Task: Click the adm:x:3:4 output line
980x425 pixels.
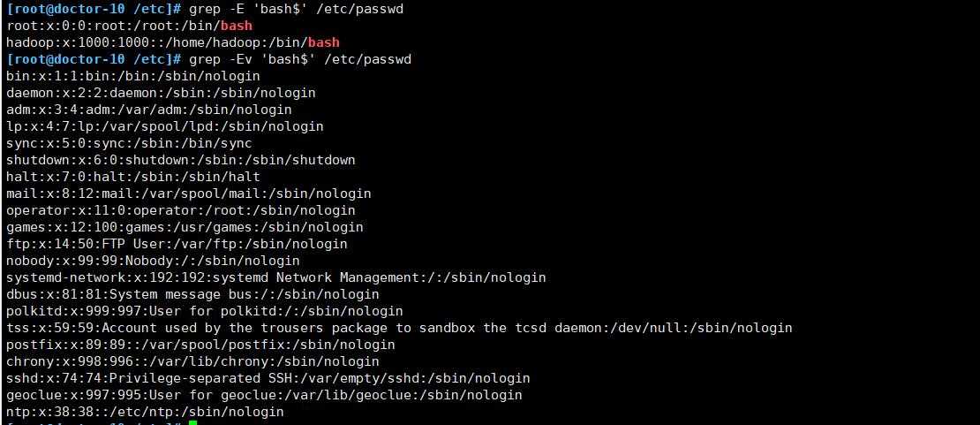Action: tap(148, 110)
